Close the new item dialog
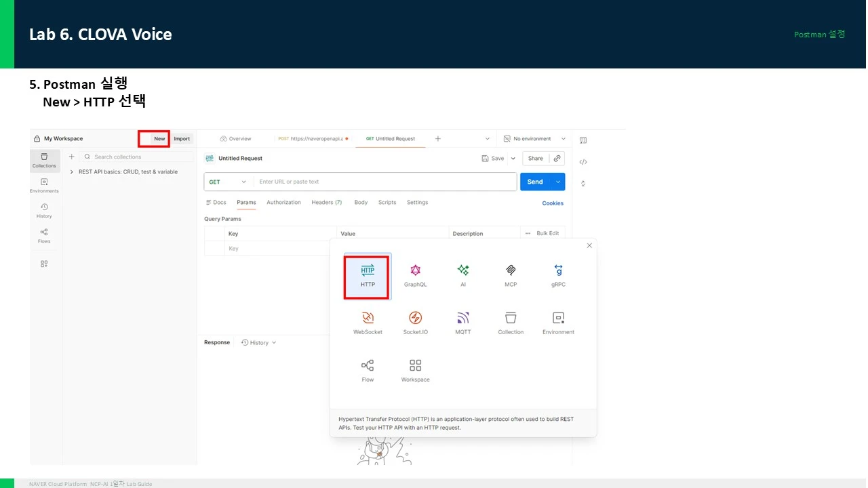The image size is (868, 488). coord(589,245)
